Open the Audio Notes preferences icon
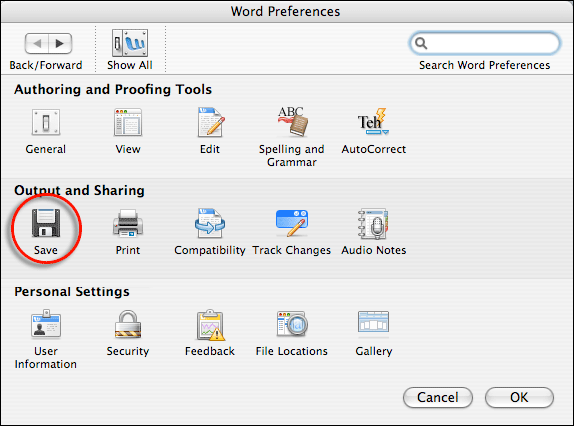This screenshot has height=426, width=574. pyautogui.click(x=373, y=224)
